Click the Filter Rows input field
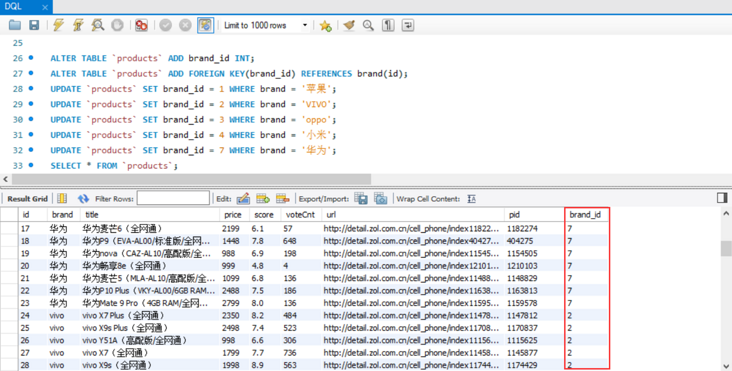The width and height of the screenshot is (732, 371). pos(173,198)
